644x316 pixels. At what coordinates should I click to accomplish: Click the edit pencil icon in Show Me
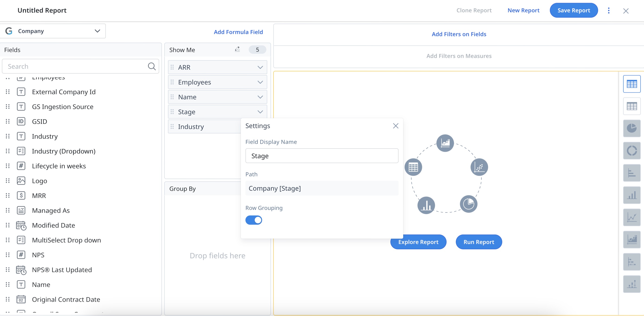click(237, 49)
